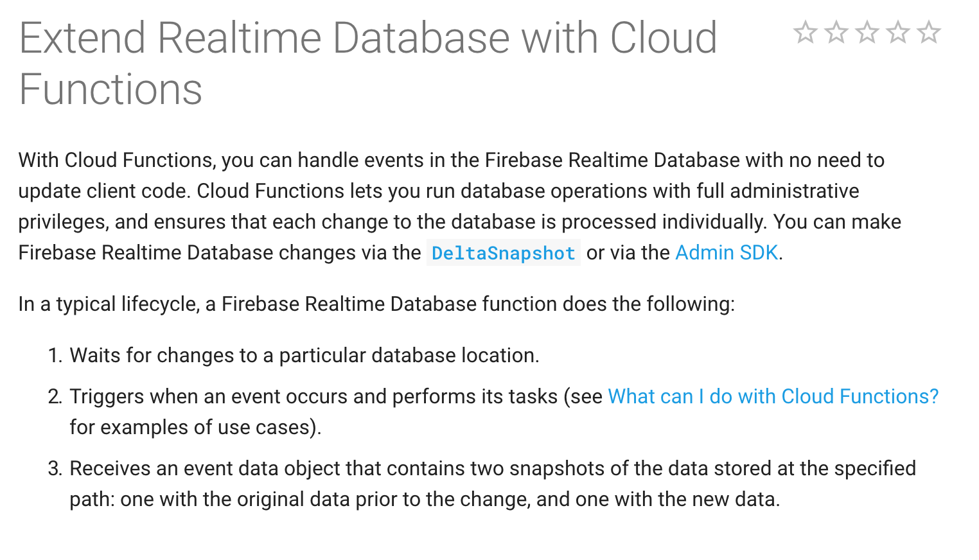Click the list number "1." marker
The image size is (979, 560).
coord(55,356)
